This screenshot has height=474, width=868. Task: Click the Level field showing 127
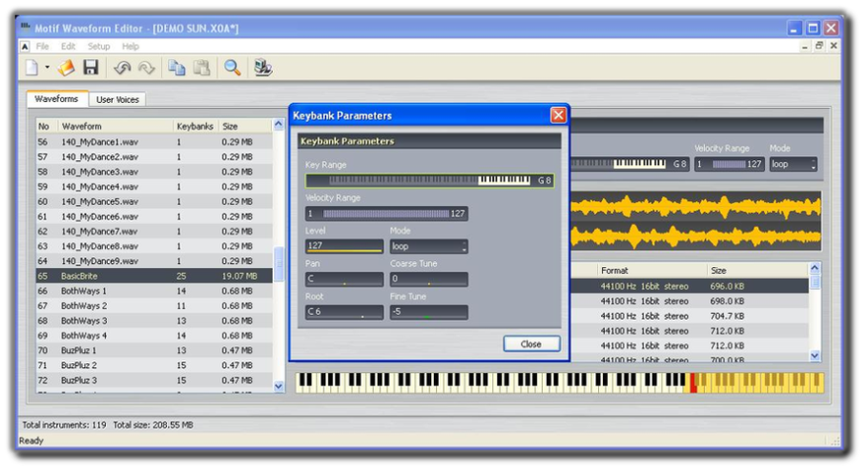(x=344, y=245)
